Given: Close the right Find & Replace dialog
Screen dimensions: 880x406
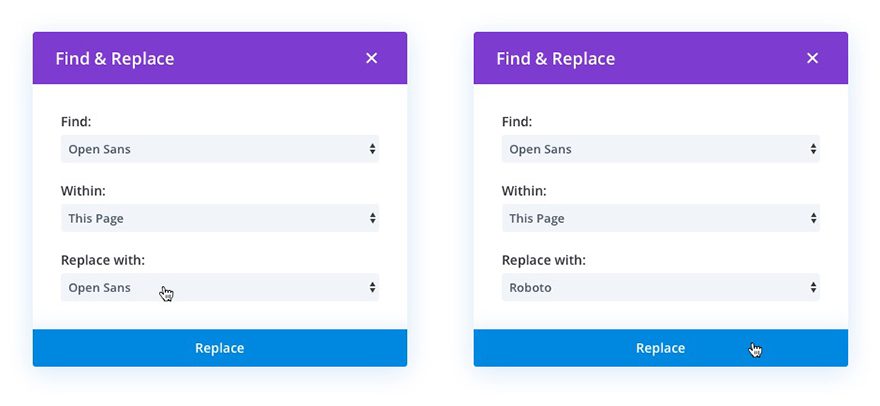Looking at the screenshot, I should (812, 58).
